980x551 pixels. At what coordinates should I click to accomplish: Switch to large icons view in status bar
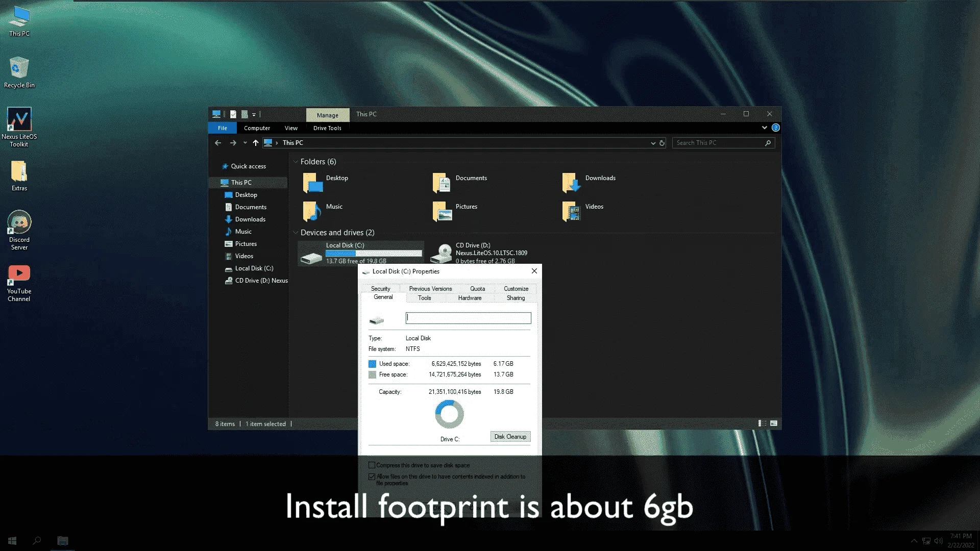click(x=774, y=423)
